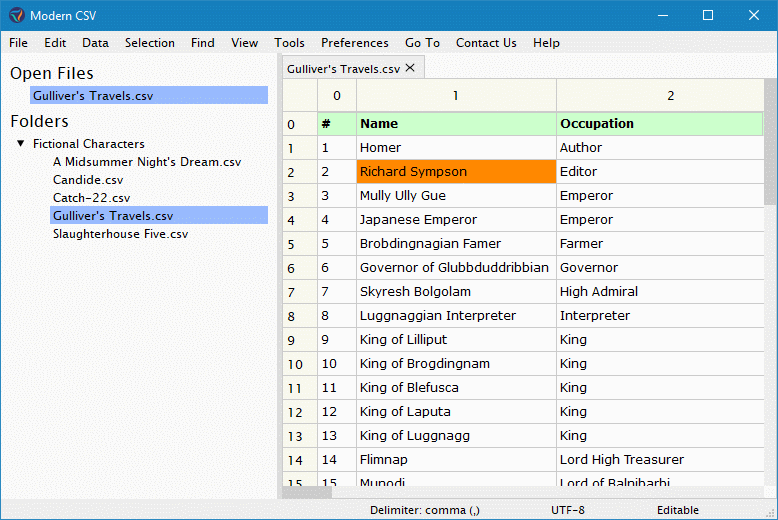Select the King of Luggnagg cell
The height and width of the screenshot is (520, 778).
[456, 436]
